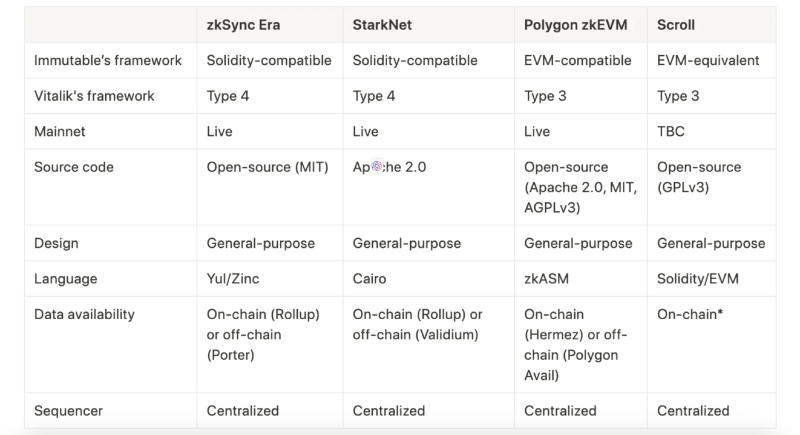
Task: Select the On-chain* cell under Scroll
Action: (x=691, y=314)
